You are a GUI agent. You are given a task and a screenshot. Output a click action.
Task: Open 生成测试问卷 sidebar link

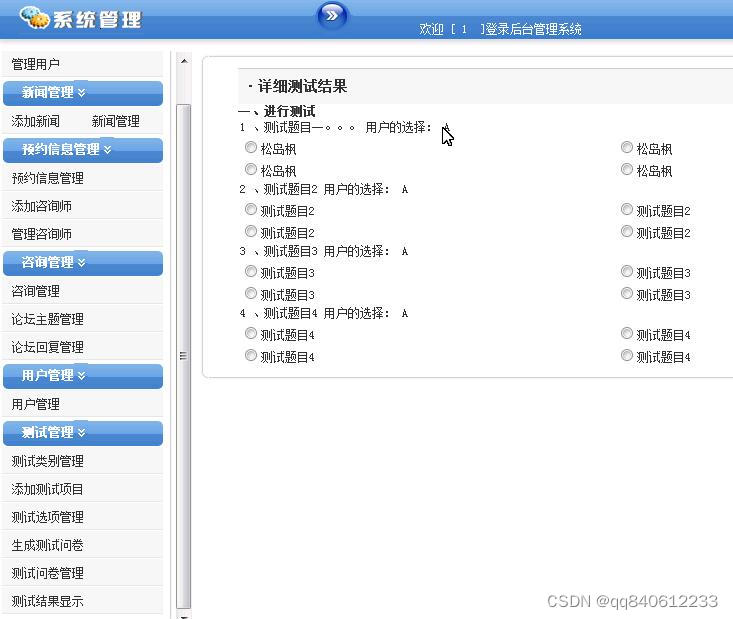coord(48,546)
